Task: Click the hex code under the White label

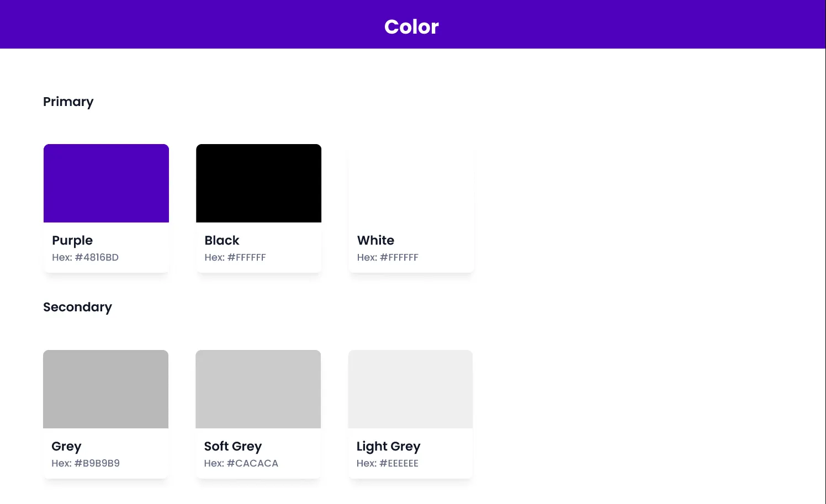Action: [x=388, y=257]
